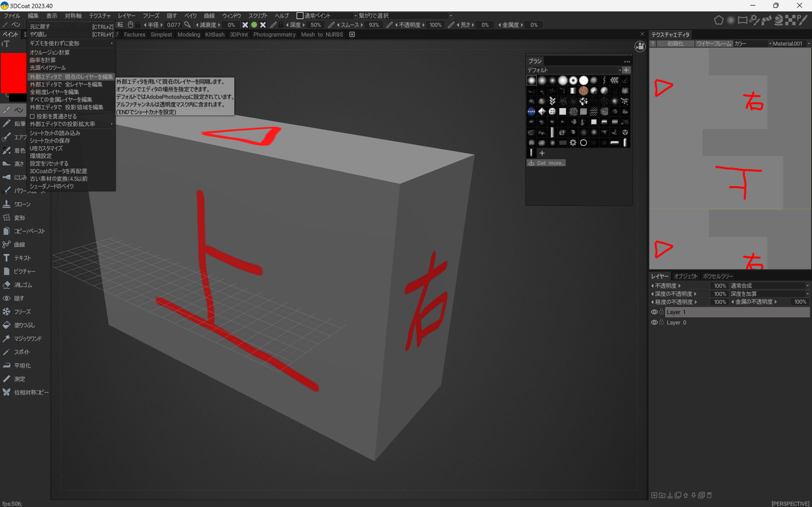Open the Material.001 dropdown
The width and height of the screenshot is (812, 507).
[x=790, y=44]
